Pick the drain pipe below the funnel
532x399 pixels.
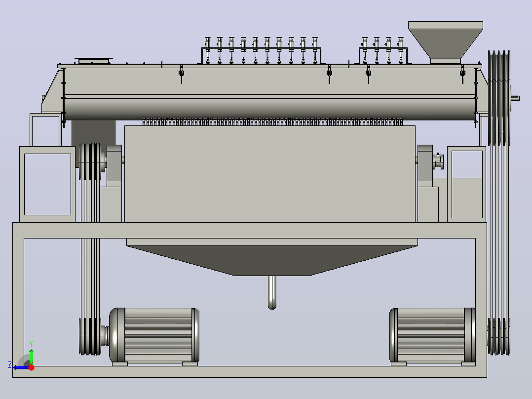[x=272, y=292]
